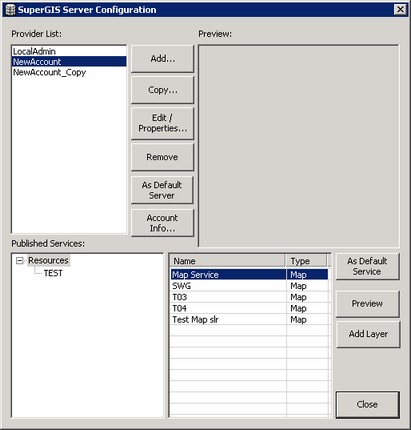
Task: Choose the NewAccount provider entry
Action: click(69, 62)
